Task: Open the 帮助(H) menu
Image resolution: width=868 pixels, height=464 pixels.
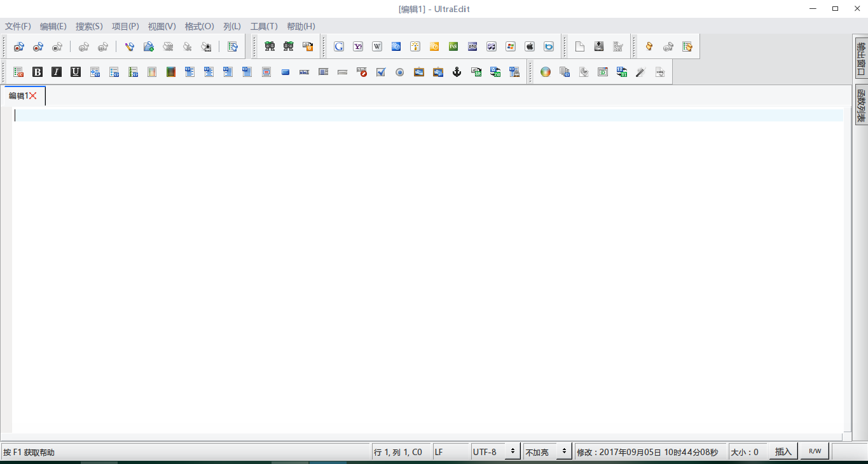Action: coord(301,26)
